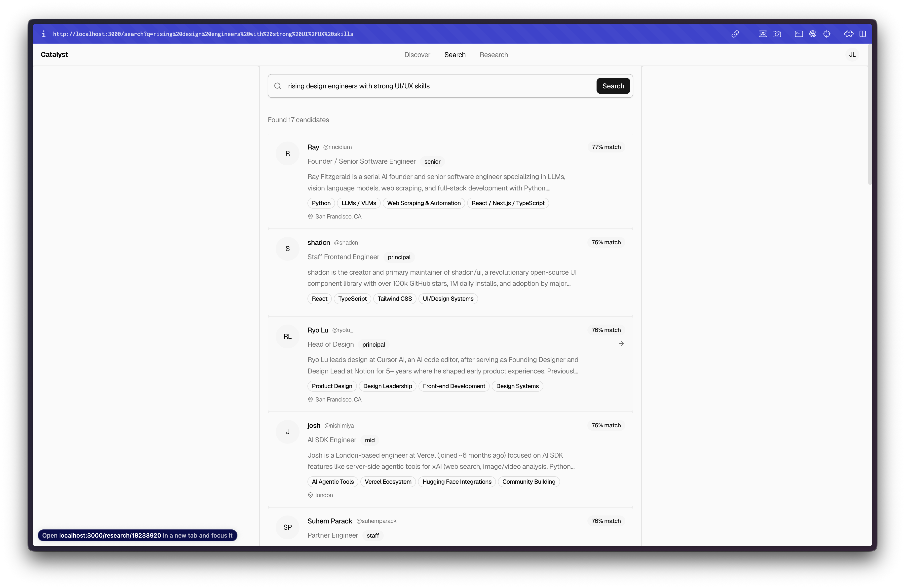Open shadcn's candidate profile name

[x=318, y=243]
